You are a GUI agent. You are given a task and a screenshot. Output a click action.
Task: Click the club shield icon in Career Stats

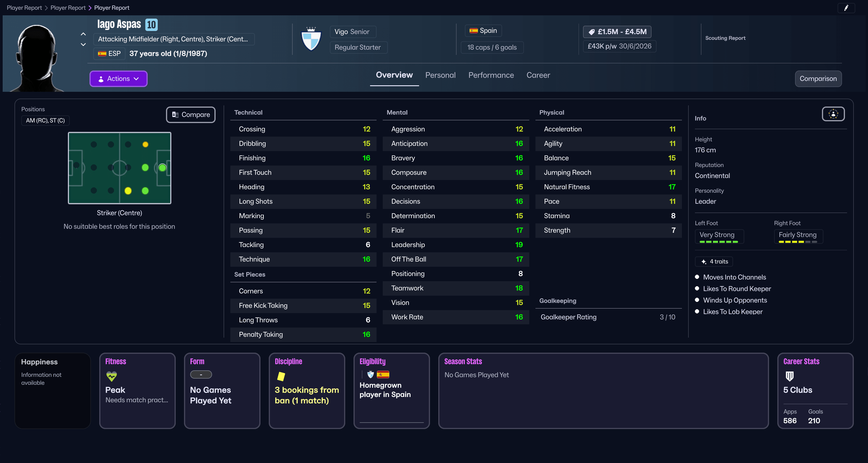tap(789, 377)
